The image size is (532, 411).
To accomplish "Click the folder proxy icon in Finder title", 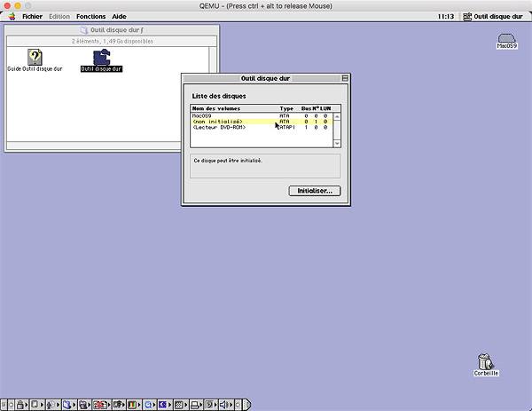I will (x=84, y=30).
